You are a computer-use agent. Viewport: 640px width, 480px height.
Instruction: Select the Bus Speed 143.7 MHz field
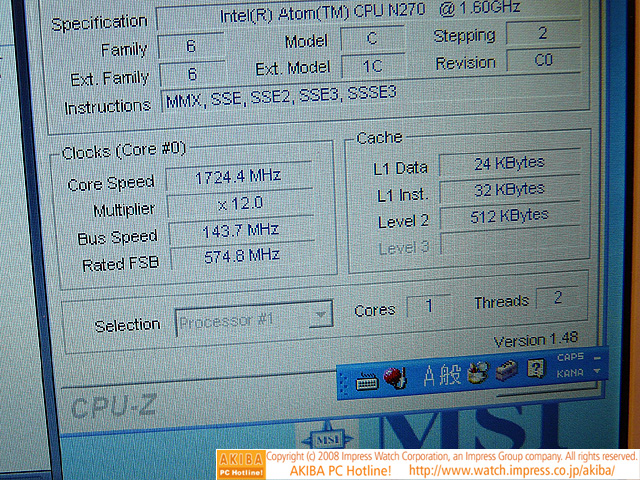240,232
